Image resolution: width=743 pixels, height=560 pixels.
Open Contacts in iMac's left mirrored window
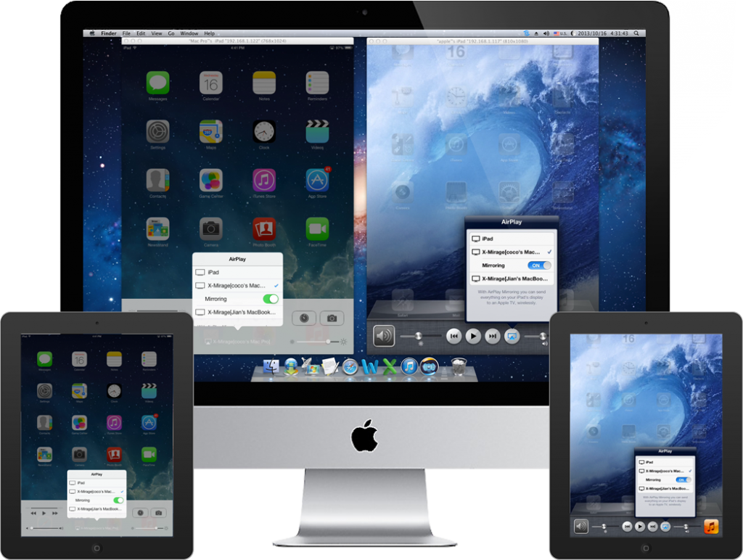point(157,180)
